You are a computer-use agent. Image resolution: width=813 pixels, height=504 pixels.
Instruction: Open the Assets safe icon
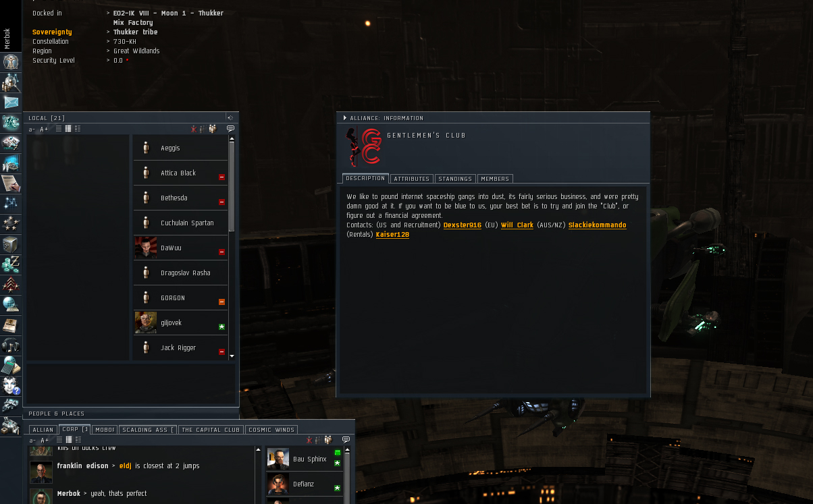click(11, 244)
